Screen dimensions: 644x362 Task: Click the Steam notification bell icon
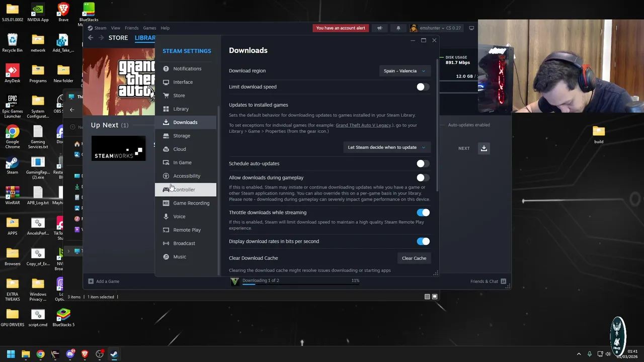(398, 28)
